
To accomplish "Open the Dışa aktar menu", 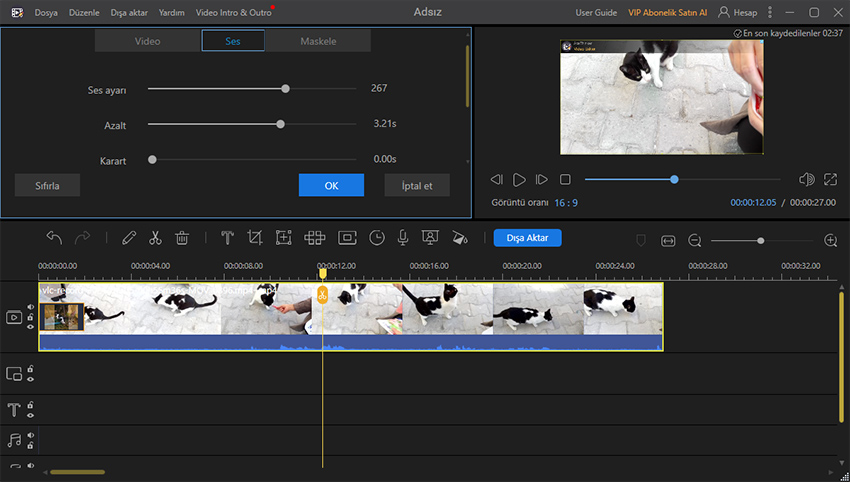I will pyautogui.click(x=129, y=12).
